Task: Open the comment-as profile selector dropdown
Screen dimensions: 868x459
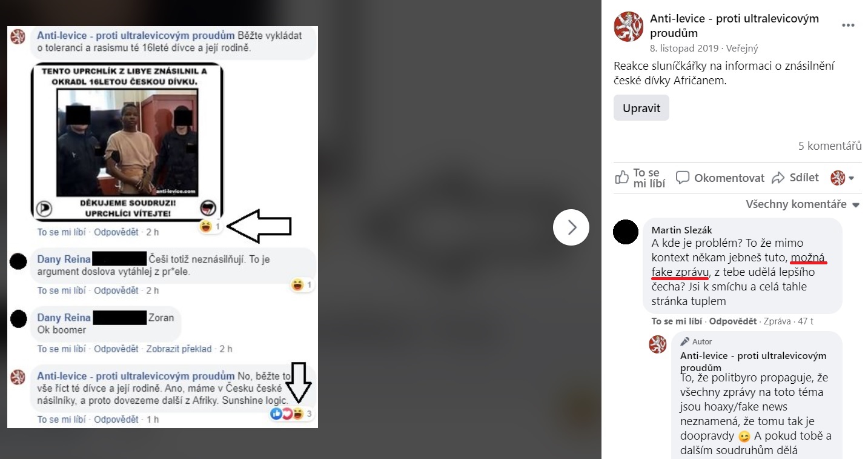Action: [x=843, y=178]
